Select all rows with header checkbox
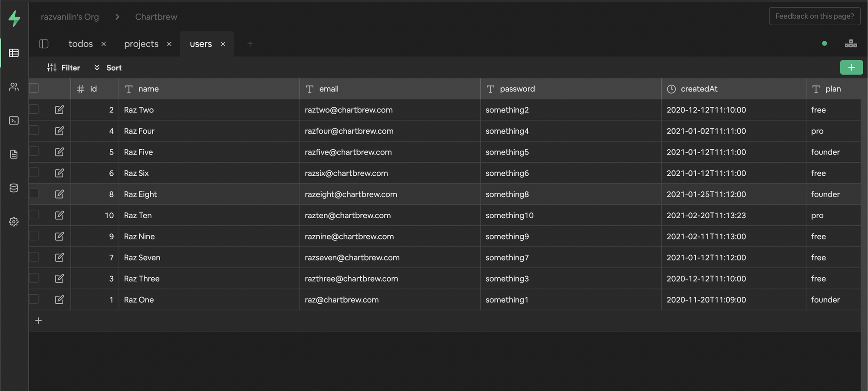The image size is (868, 391). [x=34, y=88]
